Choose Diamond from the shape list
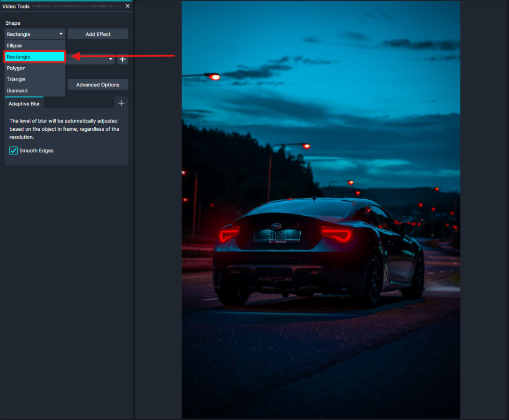The image size is (509, 420). pos(35,91)
